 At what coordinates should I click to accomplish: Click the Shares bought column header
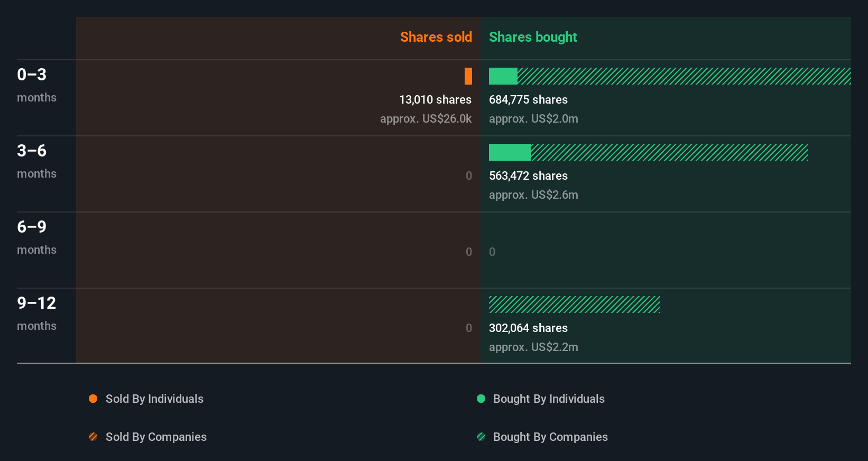(x=533, y=37)
